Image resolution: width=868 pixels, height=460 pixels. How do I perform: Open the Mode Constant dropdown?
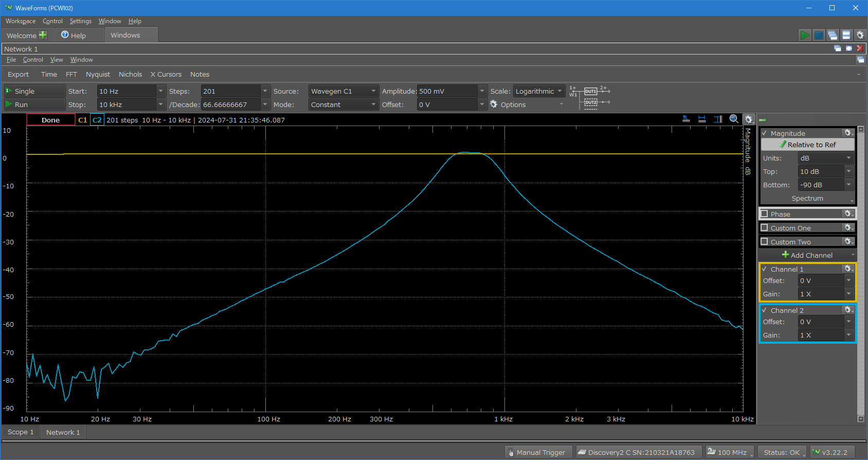point(344,104)
